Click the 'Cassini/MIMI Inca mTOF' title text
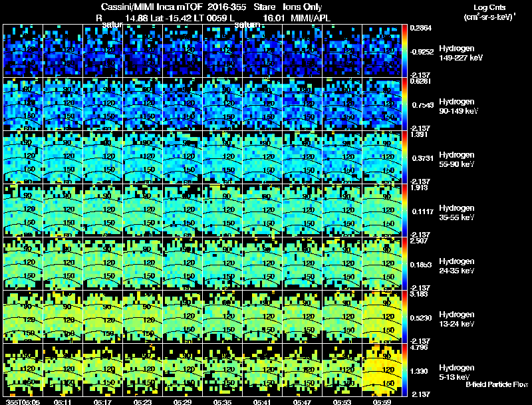532x405 pixels. coord(152,7)
